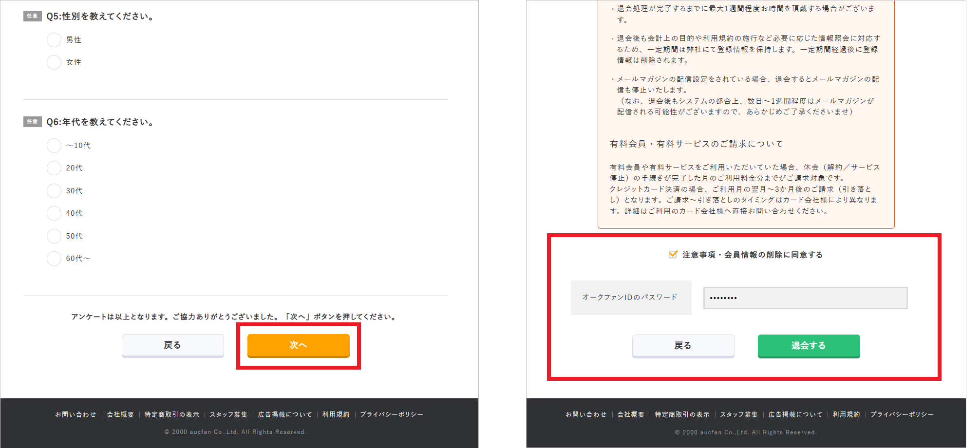Open the 特定商取引の表示 footer link

point(170,414)
